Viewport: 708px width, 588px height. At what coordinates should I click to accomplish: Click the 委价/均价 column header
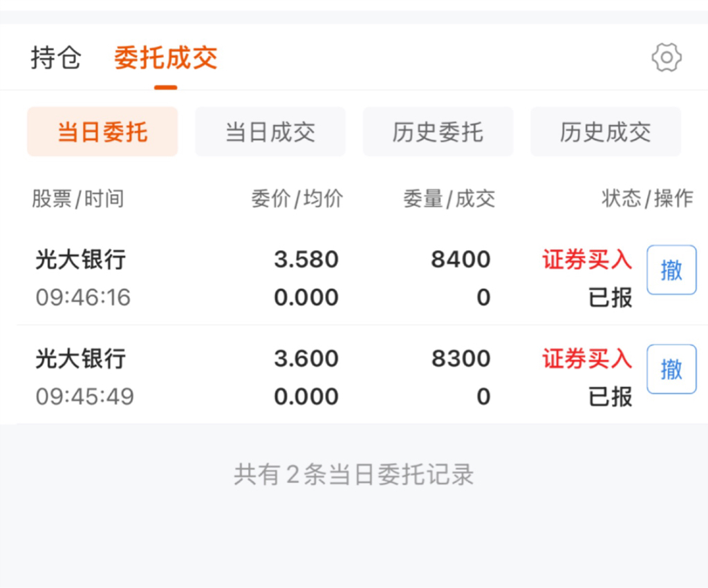pos(297,199)
